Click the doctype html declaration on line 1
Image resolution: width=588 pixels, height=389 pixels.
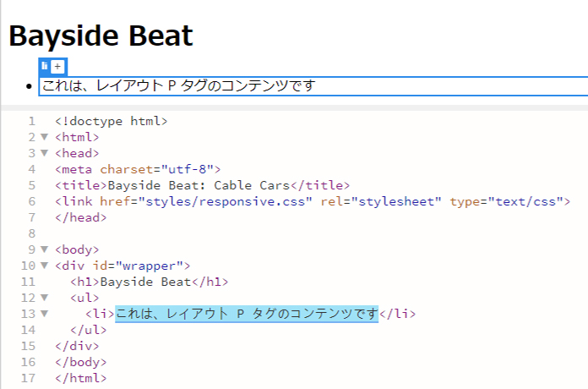point(112,121)
